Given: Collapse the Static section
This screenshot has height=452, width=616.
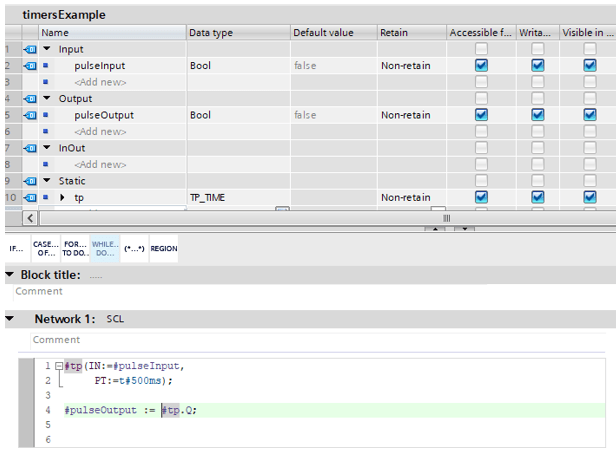Looking at the screenshot, I should click(x=47, y=181).
